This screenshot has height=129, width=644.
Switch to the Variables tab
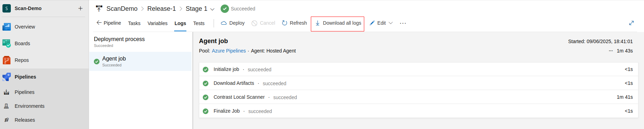pos(157,23)
